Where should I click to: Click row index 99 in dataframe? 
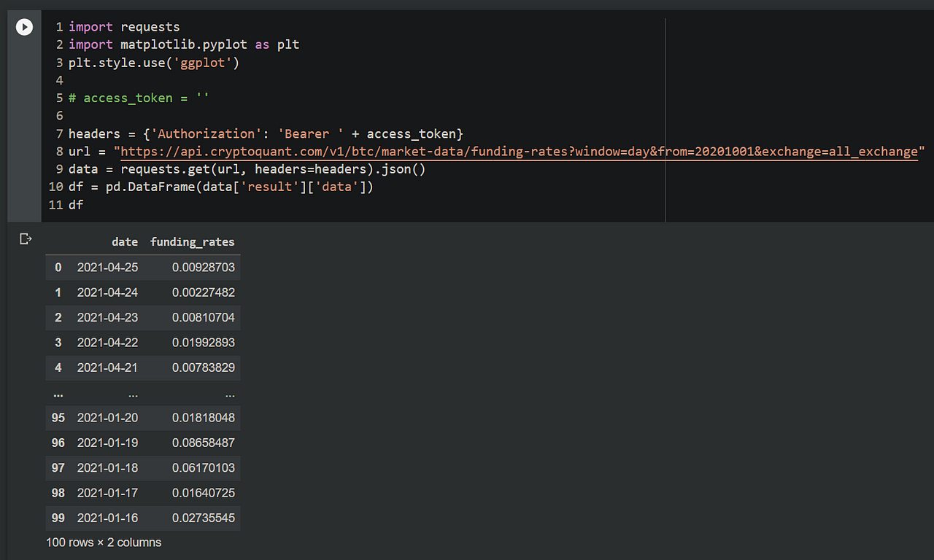58,518
